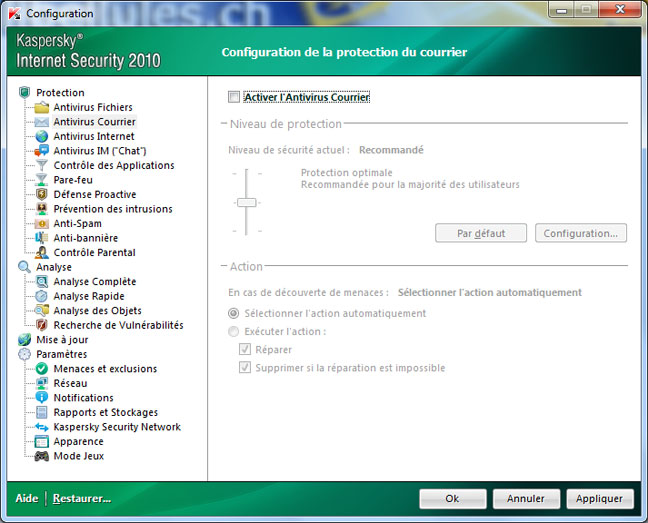The image size is (648, 523).
Task: Click the Notifications info icon
Action: point(42,398)
